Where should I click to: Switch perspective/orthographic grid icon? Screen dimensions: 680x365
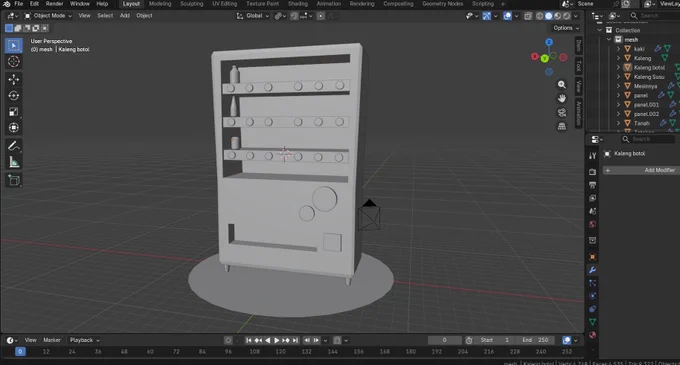pyautogui.click(x=562, y=126)
